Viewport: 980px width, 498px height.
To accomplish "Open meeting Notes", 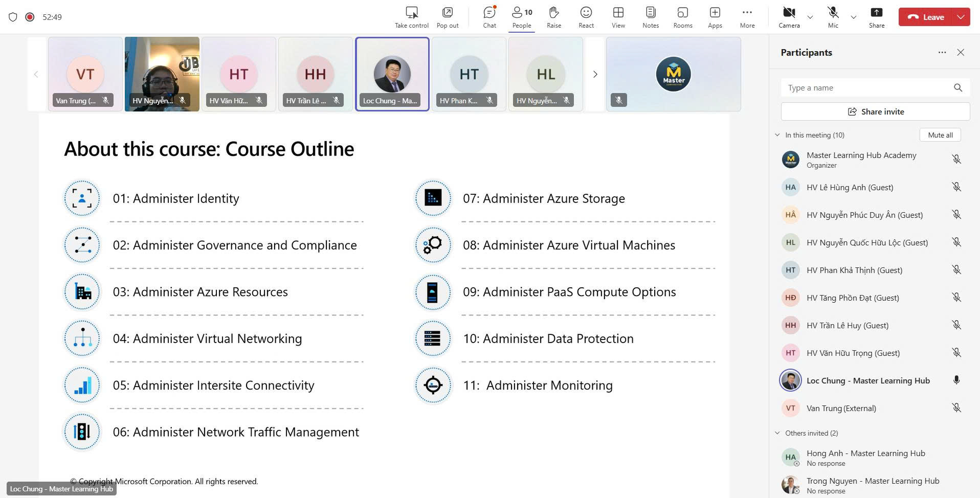I will [651, 17].
